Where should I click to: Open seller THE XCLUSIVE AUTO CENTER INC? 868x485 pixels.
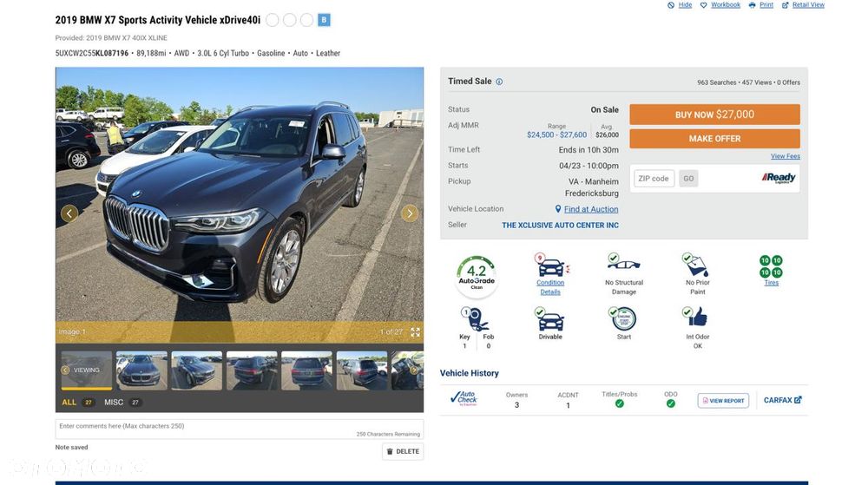click(x=560, y=225)
